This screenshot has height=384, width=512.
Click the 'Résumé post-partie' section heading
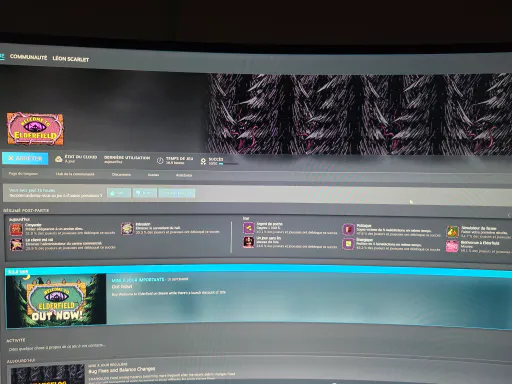tap(26, 210)
